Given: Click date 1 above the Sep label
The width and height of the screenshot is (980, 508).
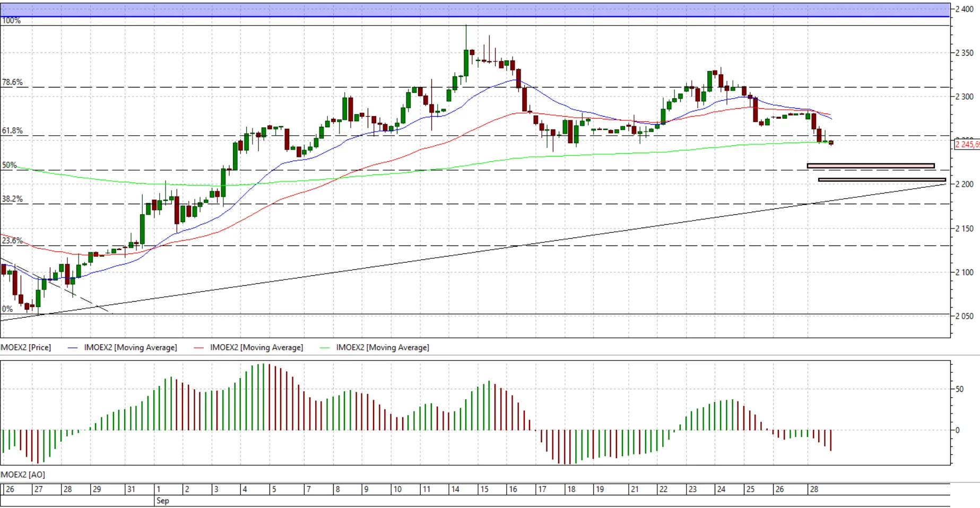Looking at the screenshot, I should pyautogui.click(x=158, y=489).
